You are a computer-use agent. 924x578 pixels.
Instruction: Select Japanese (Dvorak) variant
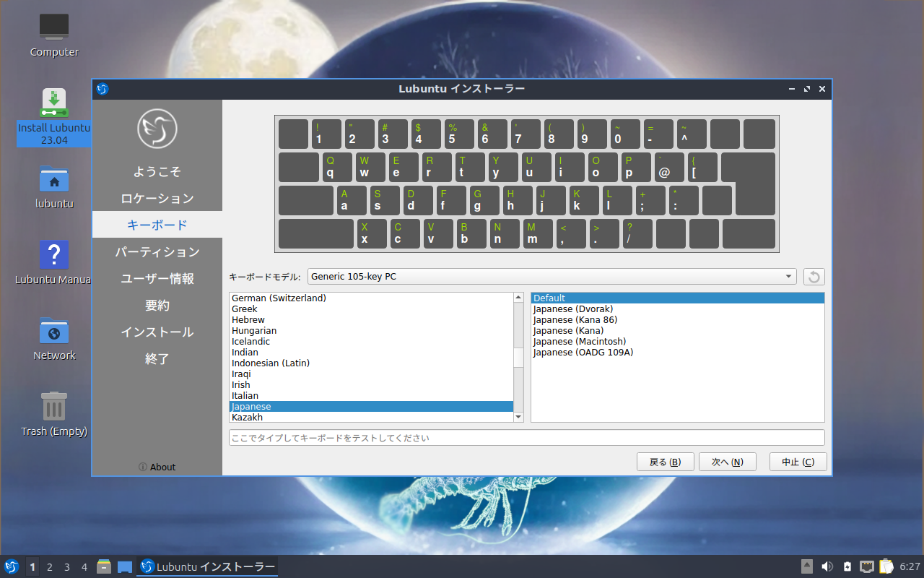pos(678,309)
